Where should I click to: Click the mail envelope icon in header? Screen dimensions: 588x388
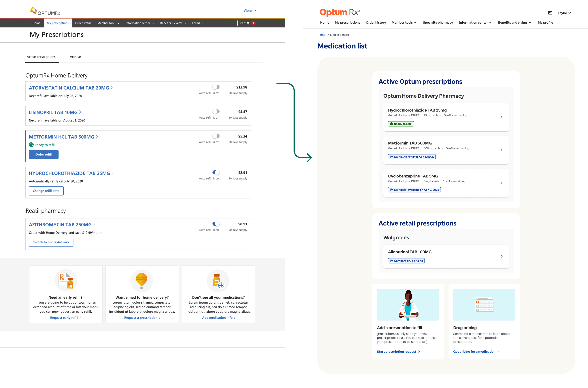550,13
